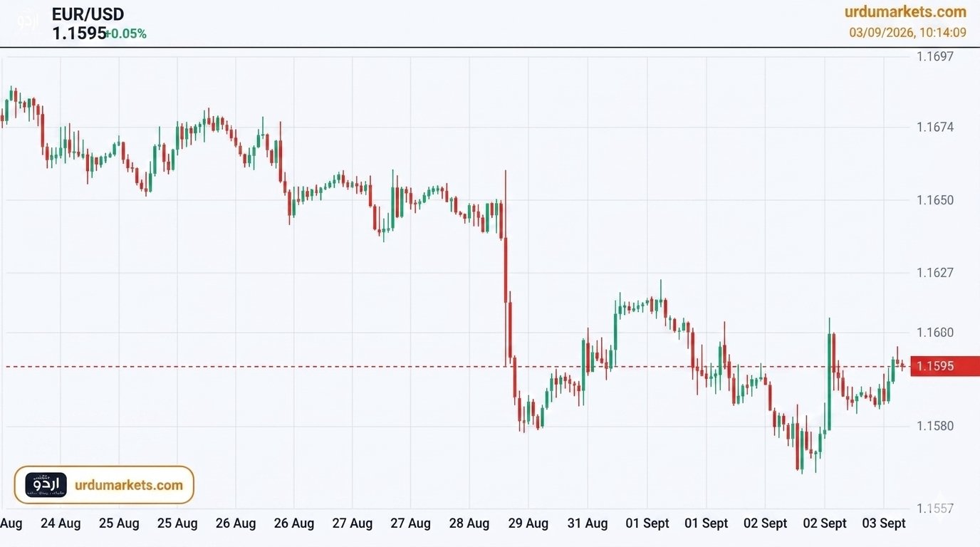This screenshot has height=547, width=980.
Task: Click the urdumarkets.com text in the bottom badge
Action: click(x=129, y=485)
